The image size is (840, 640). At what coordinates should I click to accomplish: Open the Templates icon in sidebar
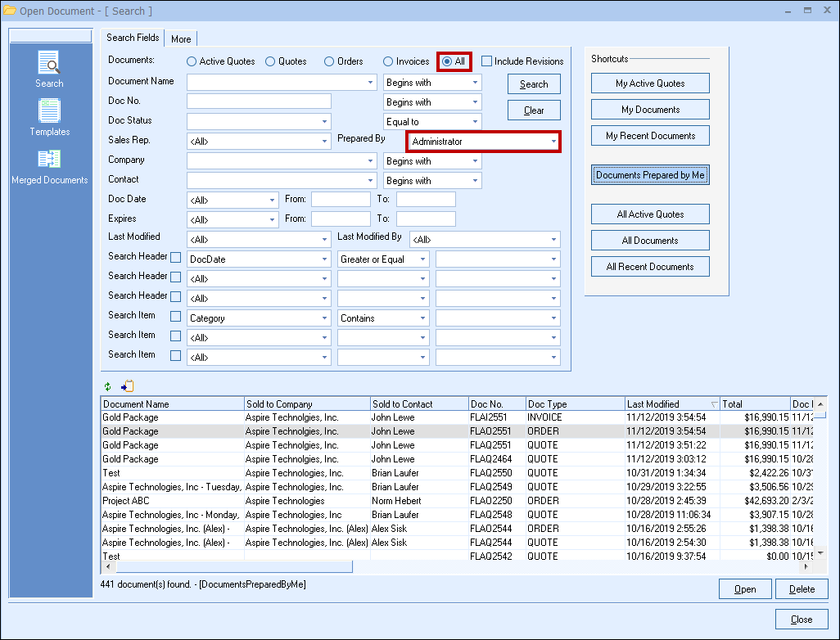pos(49,111)
